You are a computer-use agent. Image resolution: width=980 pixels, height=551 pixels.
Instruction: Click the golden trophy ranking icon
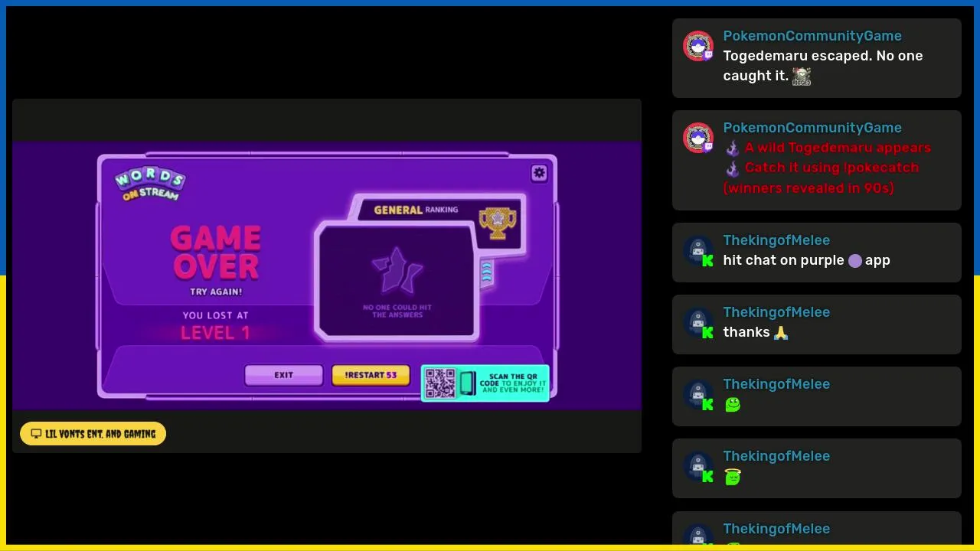[x=498, y=223]
